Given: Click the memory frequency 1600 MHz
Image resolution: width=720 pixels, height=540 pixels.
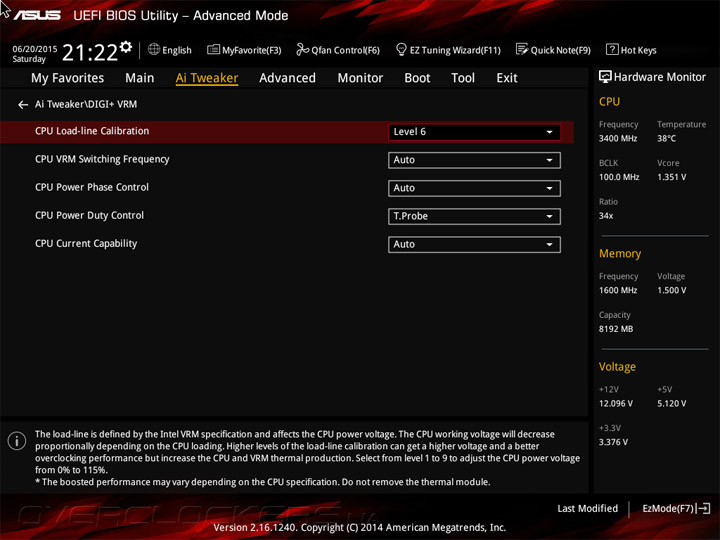Looking at the screenshot, I should pyautogui.click(x=618, y=290).
